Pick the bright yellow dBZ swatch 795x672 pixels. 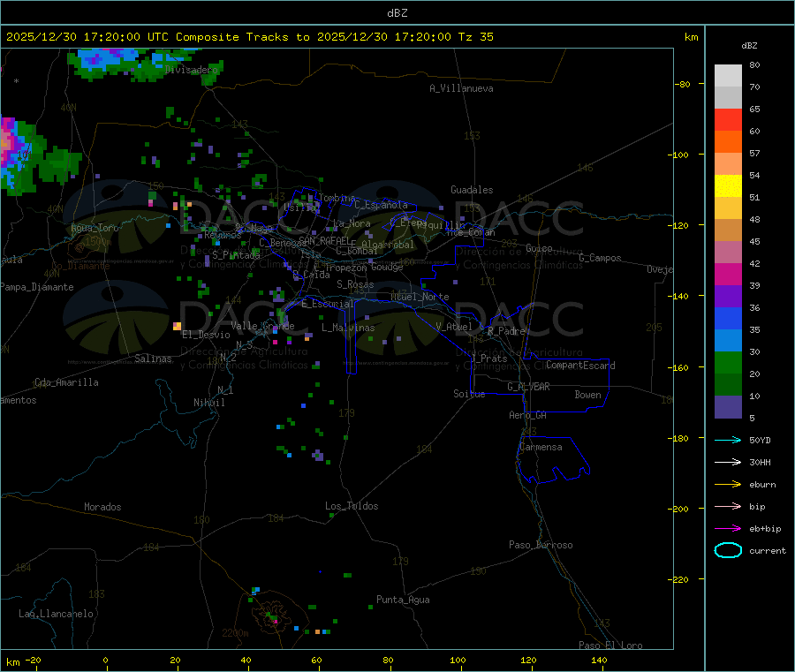[x=728, y=186]
